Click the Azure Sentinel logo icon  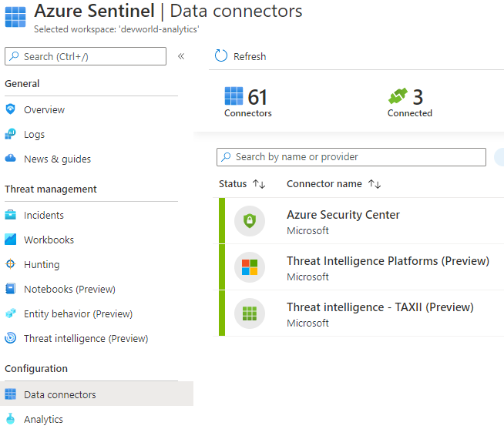coord(15,17)
